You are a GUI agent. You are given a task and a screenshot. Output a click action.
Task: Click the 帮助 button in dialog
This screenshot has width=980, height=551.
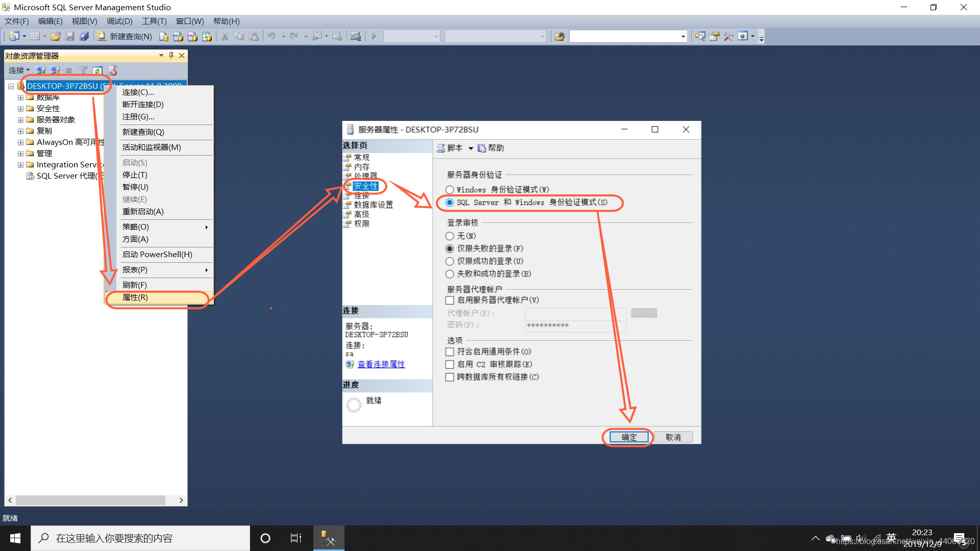tap(491, 148)
